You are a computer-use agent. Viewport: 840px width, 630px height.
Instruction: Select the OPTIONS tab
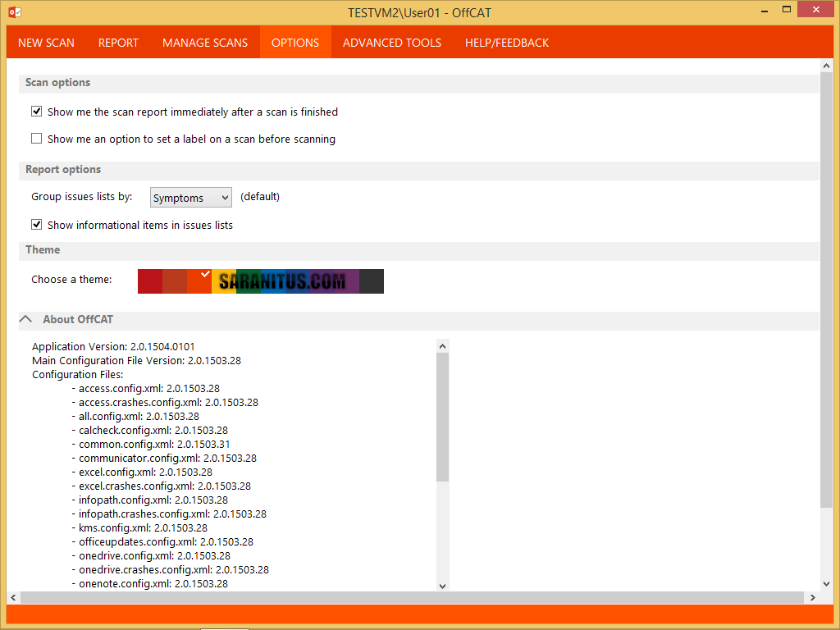295,43
